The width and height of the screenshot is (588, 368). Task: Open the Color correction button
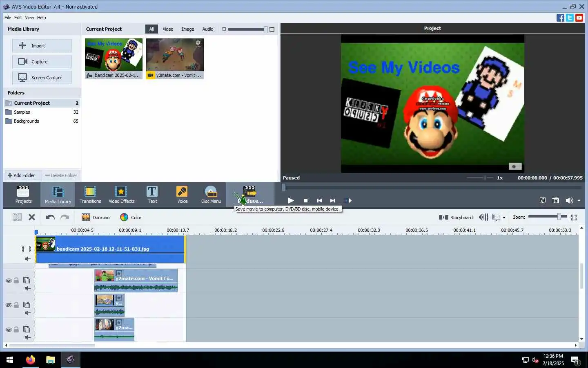(x=131, y=217)
